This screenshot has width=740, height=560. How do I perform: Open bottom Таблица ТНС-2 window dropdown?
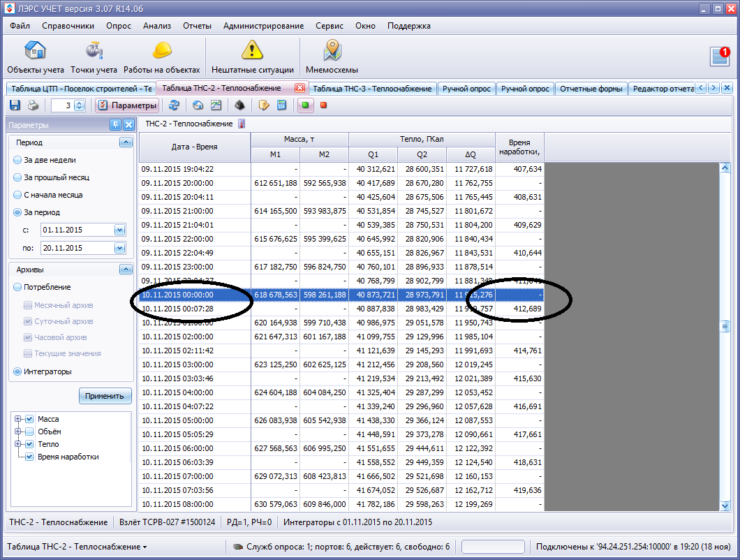click(77, 547)
